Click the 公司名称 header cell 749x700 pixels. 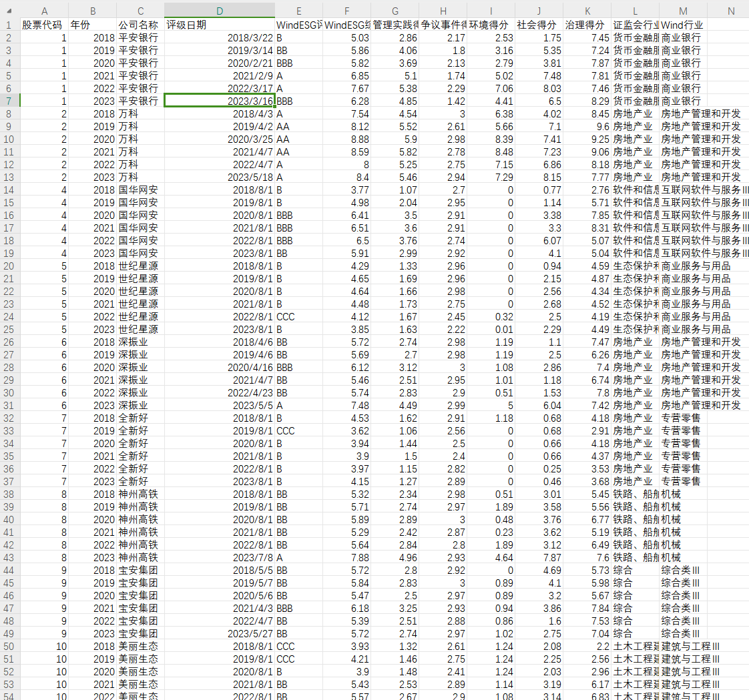(x=140, y=25)
